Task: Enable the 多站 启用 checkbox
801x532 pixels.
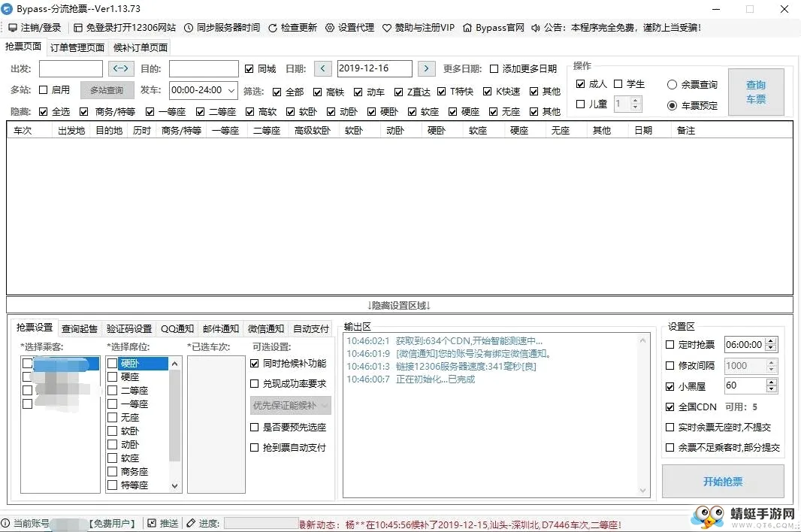Action: click(44, 90)
